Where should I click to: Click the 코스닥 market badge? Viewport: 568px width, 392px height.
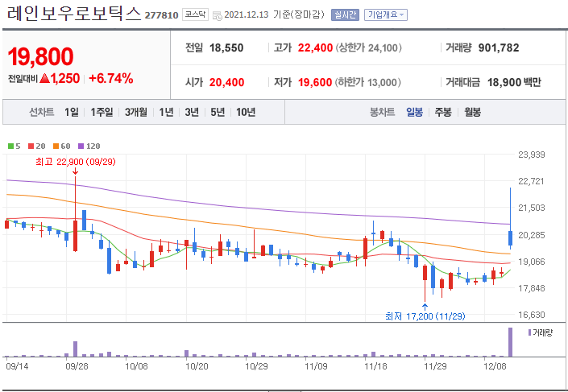pos(195,14)
